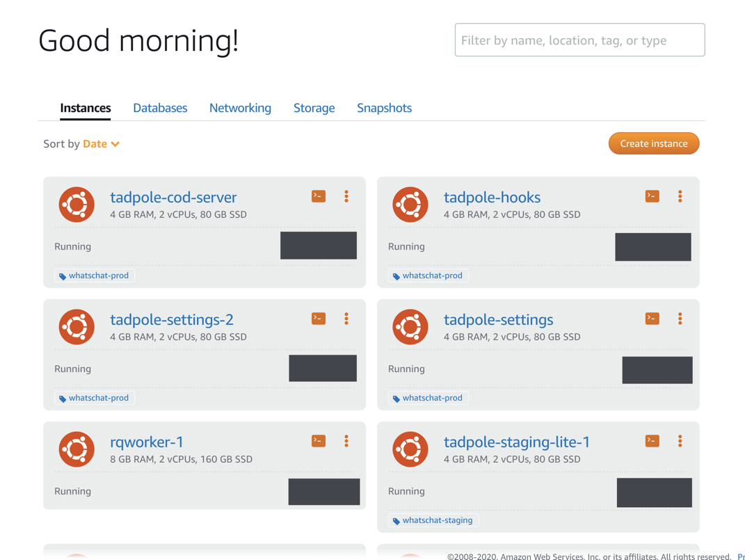Open three-dot menu for tadpole-cod-server
This screenshot has height=560, width=745.
tap(346, 197)
